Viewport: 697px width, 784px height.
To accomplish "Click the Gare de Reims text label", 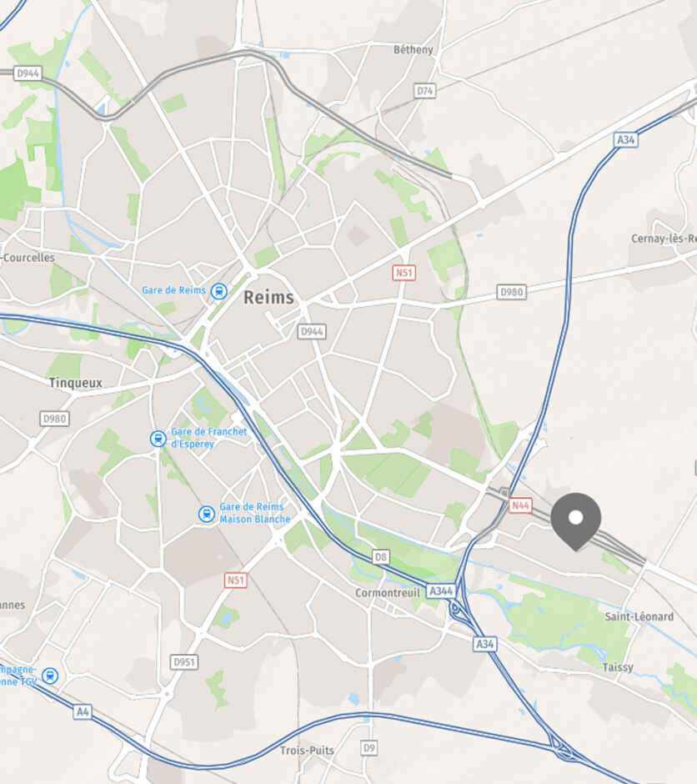I will pos(174,290).
